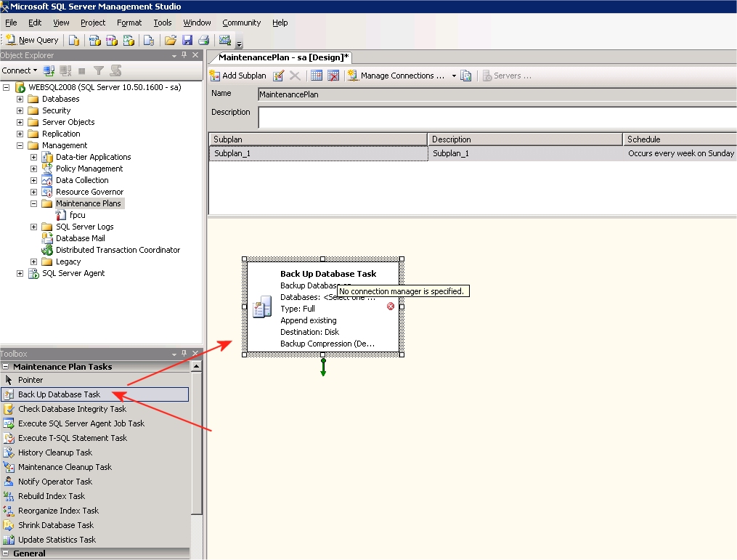
Task: Open the Connect dropdown in Object Explorer
Action: pyautogui.click(x=20, y=70)
